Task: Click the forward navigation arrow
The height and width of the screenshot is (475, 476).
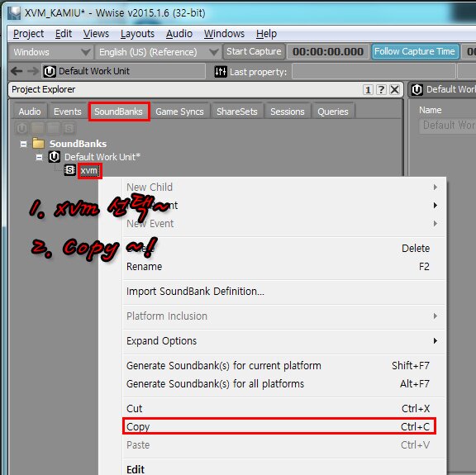Action: [x=32, y=71]
